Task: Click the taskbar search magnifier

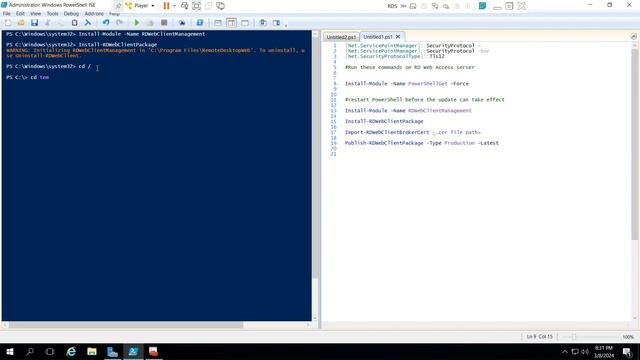Action: [30, 351]
